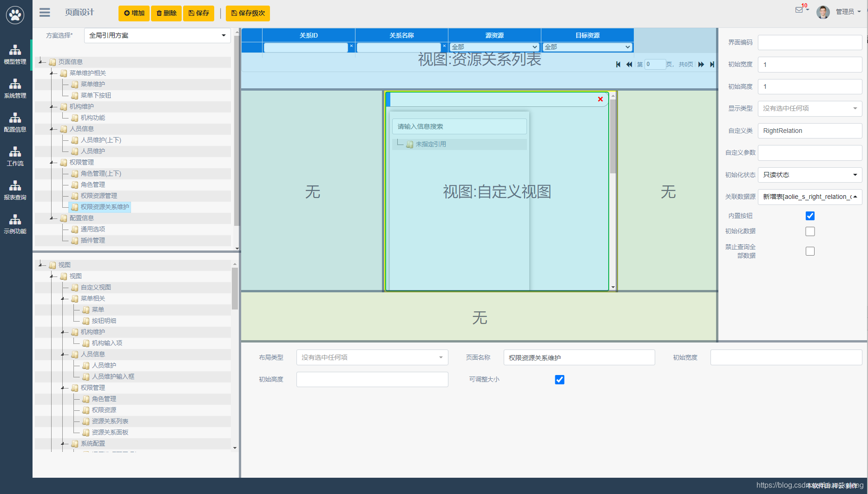
Task: Open the 目标资源 filter dropdown
Action: pos(587,47)
